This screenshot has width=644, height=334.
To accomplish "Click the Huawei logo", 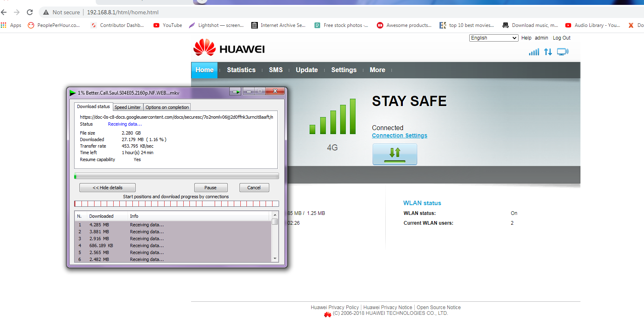I will click(x=229, y=48).
